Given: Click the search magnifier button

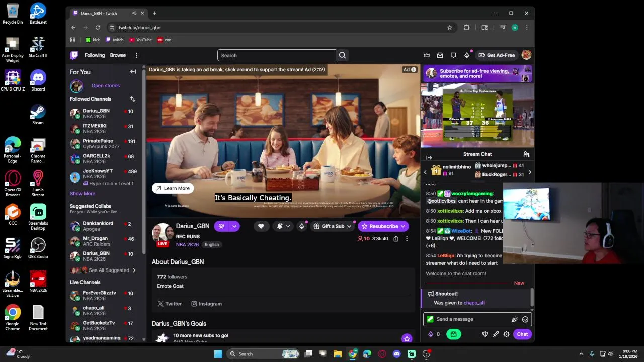Looking at the screenshot, I should pyautogui.click(x=342, y=55).
